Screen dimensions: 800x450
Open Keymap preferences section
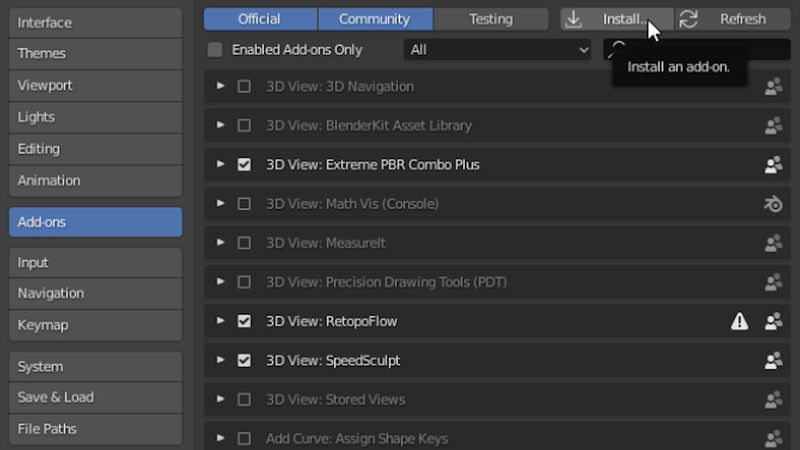(95, 325)
